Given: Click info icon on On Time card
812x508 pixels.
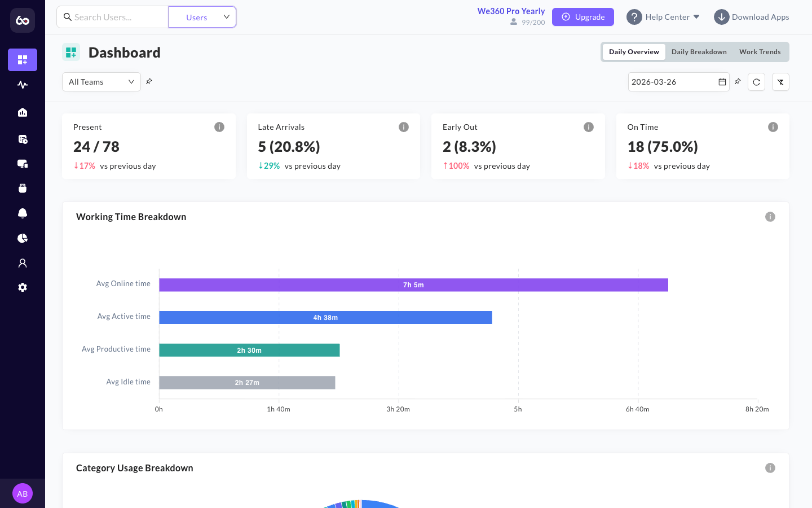Looking at the screenshot, I should pyautogui.click(x=773, y=127).
